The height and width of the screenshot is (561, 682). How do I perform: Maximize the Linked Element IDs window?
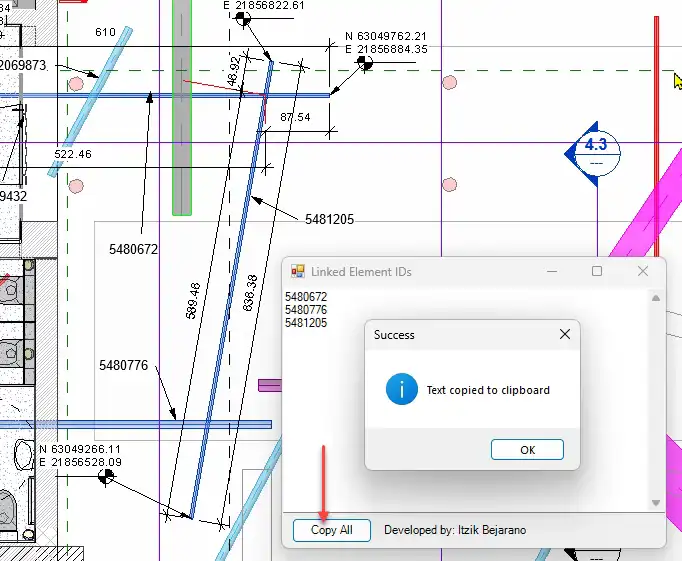[597, 271]
